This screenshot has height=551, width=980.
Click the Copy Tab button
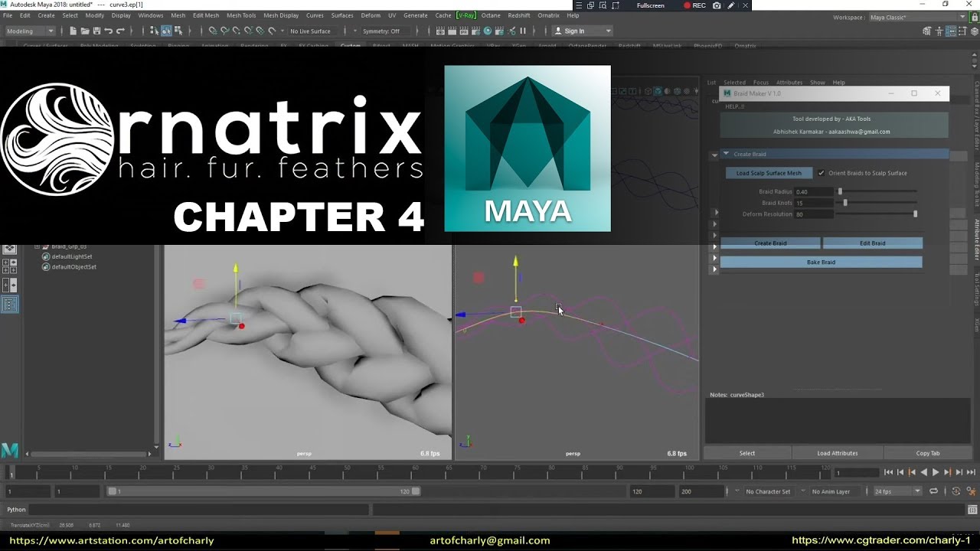click(x=927, y=453)
